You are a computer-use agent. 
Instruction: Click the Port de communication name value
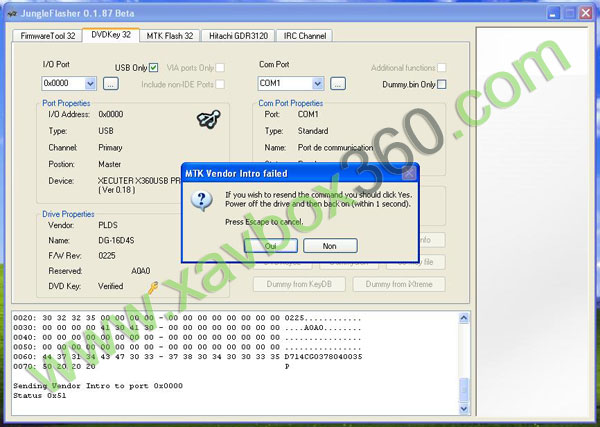coord(335,147)
